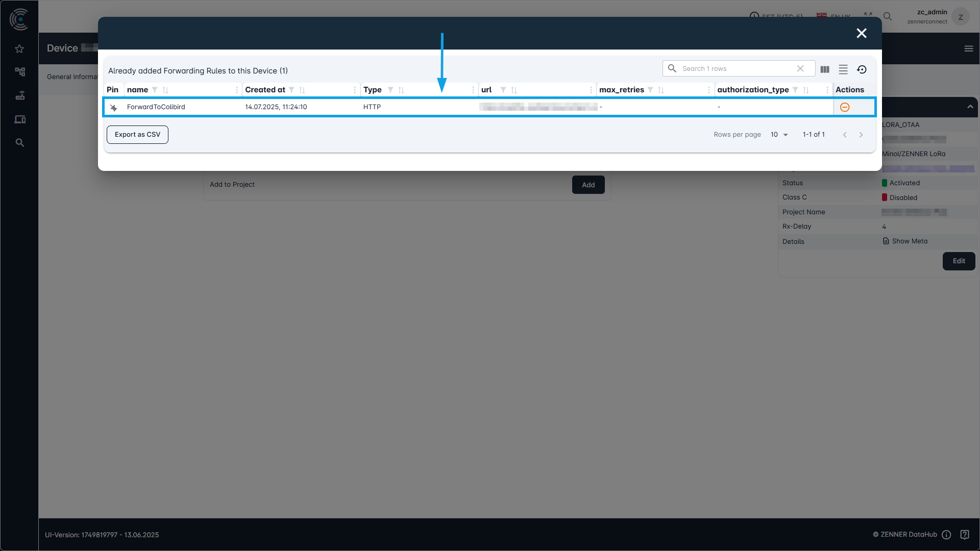
Task: Open the Devices section in the sidebar
Action: coord(19,119)
